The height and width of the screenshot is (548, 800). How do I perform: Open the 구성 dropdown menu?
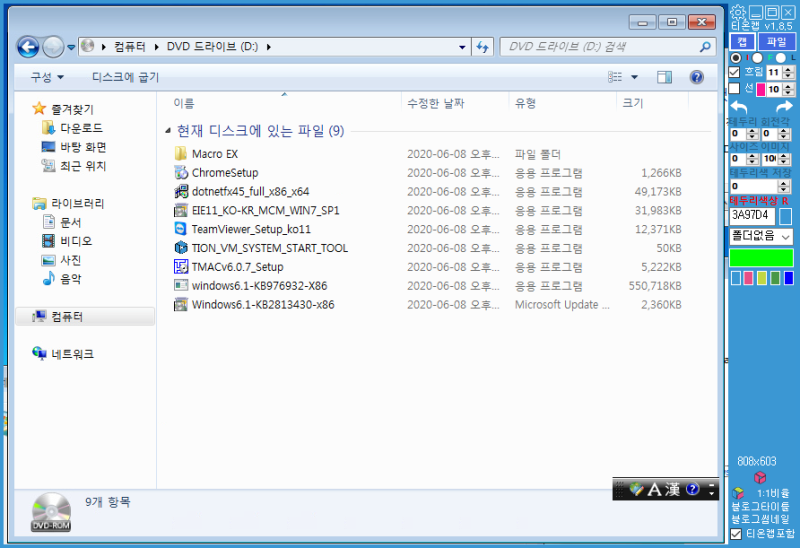point(47,78)
